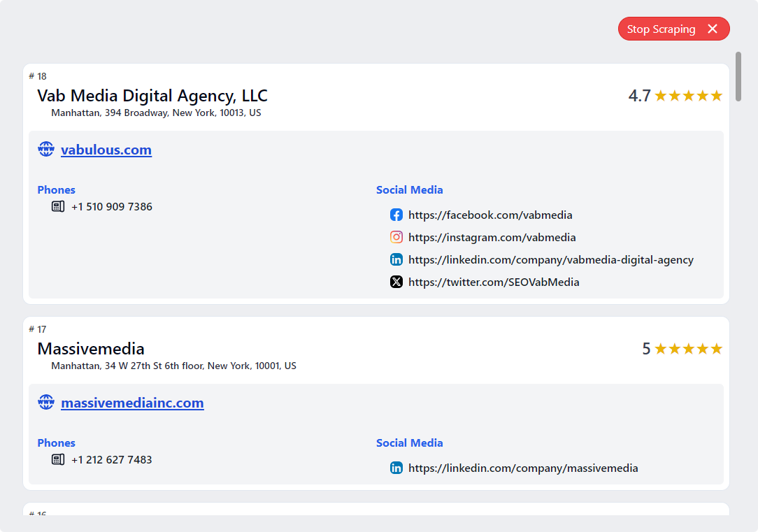Viewport: 758px width, 532px height.
Task: Click the 5 star rating for Massivemedia
Action: tap(682, 349)
